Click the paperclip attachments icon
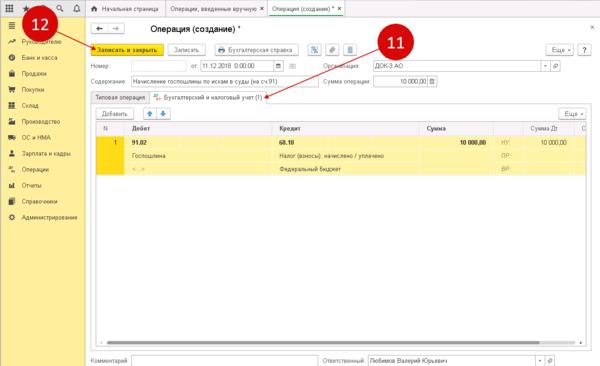The image size is (600, 366). point(332,50)
